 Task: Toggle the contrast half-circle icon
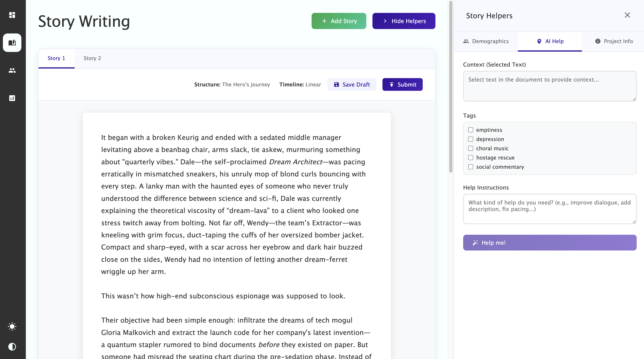pos(12,346)
